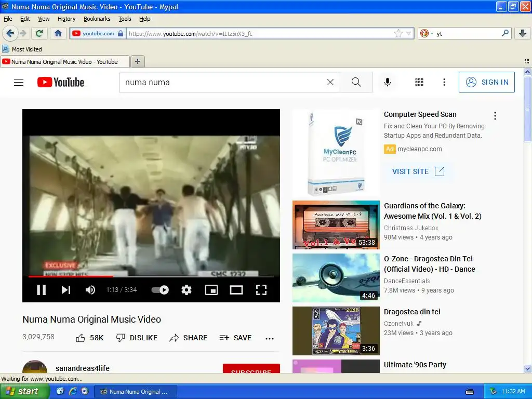
Task: Open the Edit menu
Action: (x=25, y=19)
